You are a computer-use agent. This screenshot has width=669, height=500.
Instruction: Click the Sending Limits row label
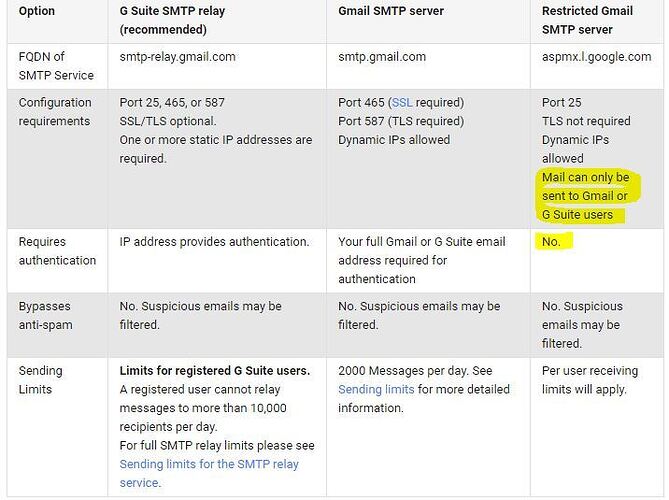point(41,380)
